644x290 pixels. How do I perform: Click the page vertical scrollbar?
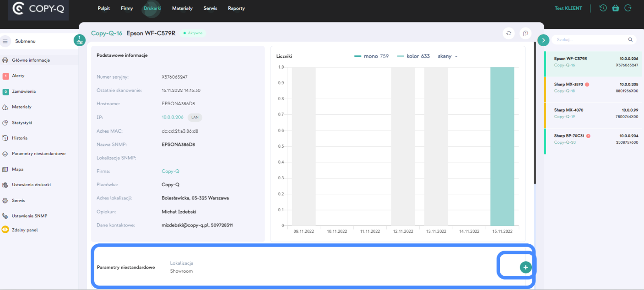point(535,113)
